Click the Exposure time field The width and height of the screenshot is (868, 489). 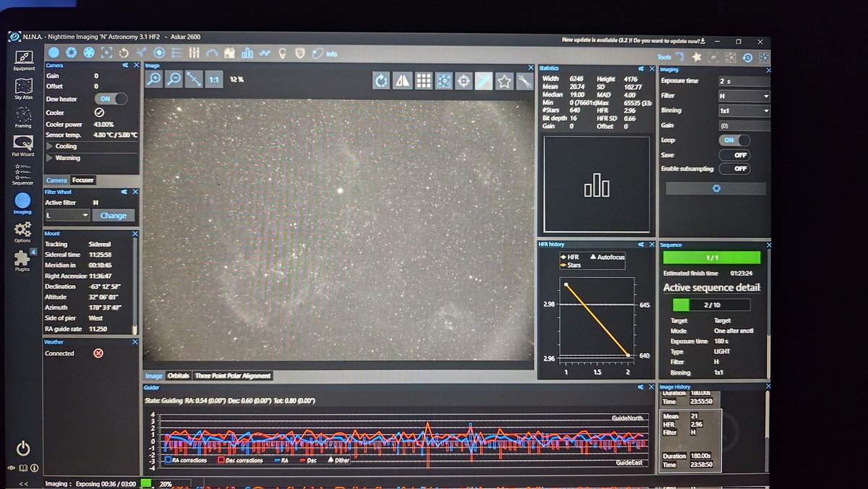pyautogui.click(x=744, y=81)
